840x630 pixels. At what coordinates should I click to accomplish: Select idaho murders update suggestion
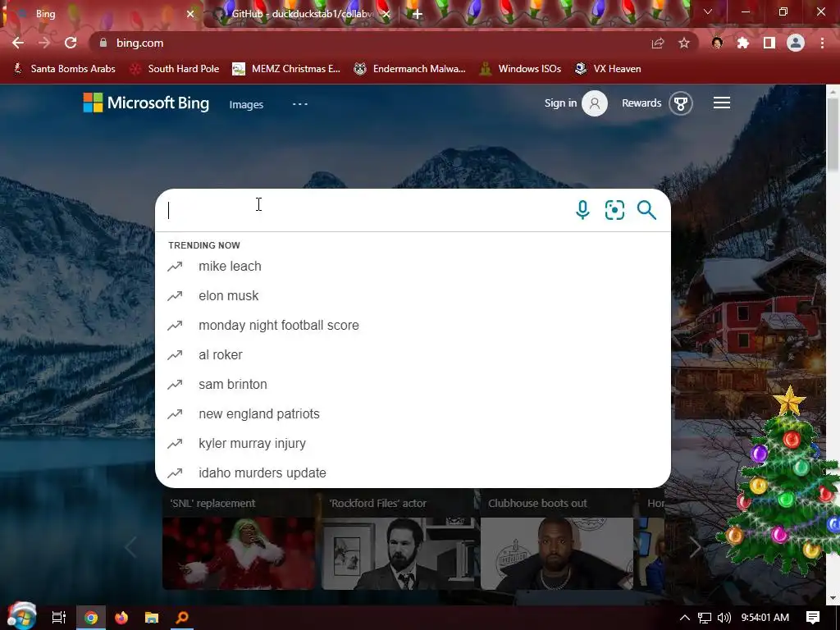(x=413, y=472)
